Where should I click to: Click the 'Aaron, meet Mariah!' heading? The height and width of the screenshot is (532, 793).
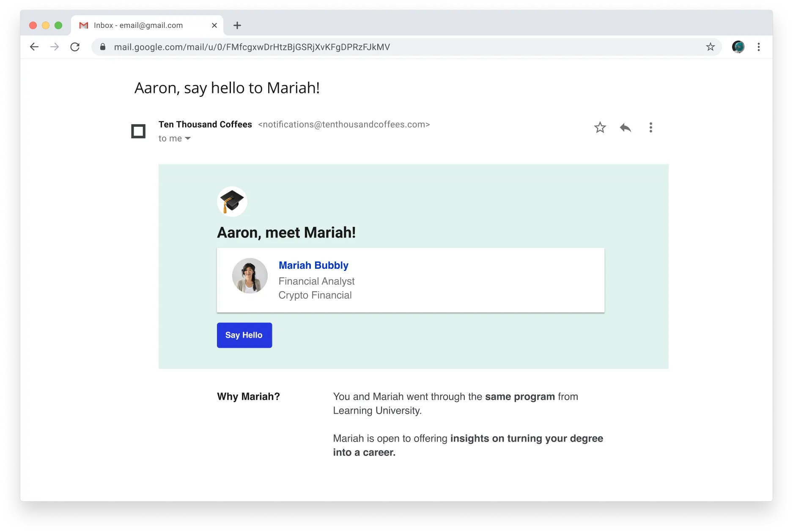286,233
